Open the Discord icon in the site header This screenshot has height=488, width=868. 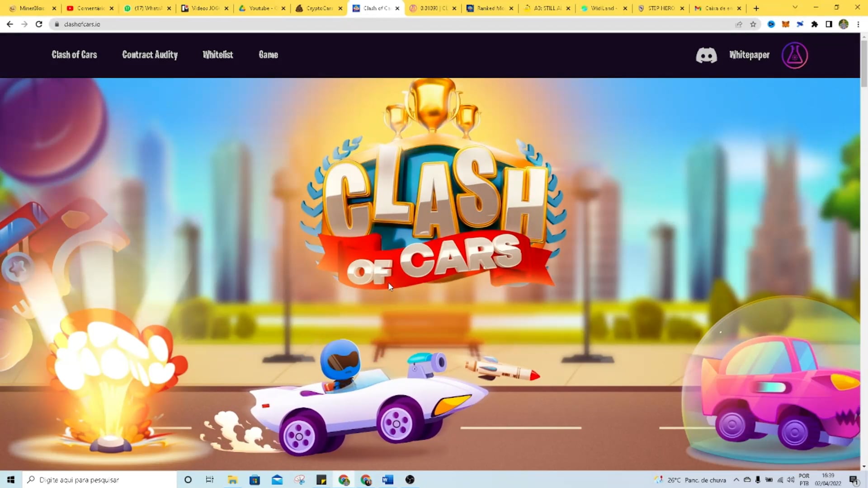pos(707,55)
